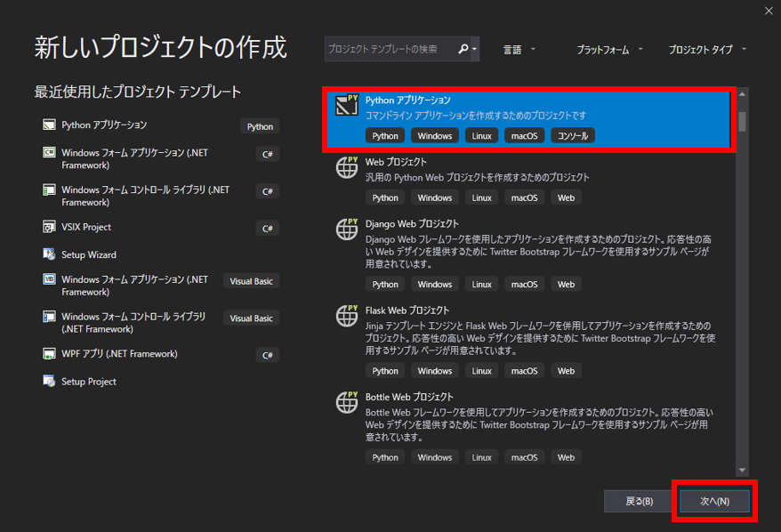
Task: Click the WPF アプリ icon
Action: coord(49,354)
